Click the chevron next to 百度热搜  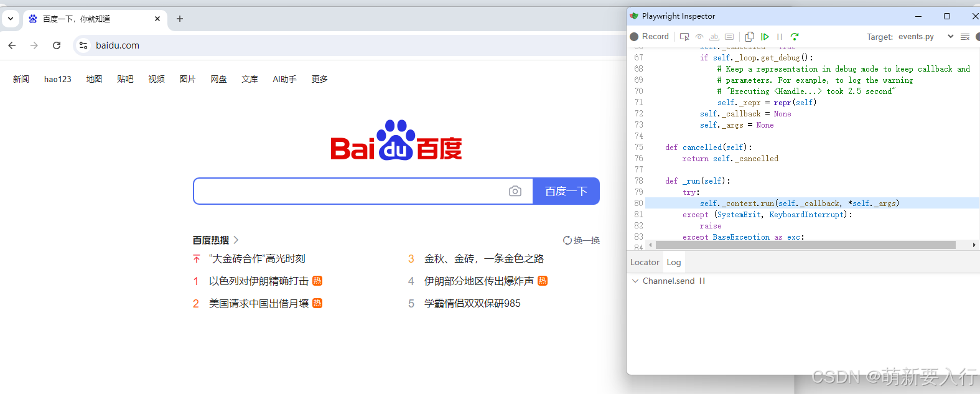tap(236, 240)
